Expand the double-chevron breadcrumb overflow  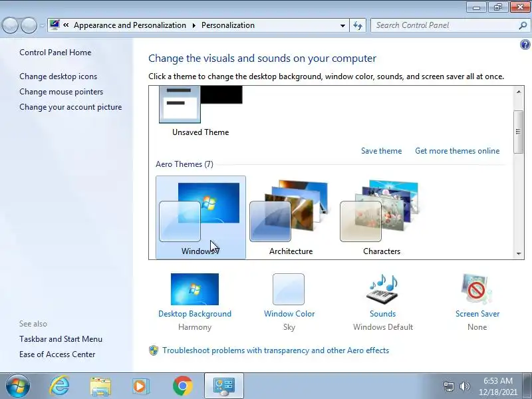point(66,25)
